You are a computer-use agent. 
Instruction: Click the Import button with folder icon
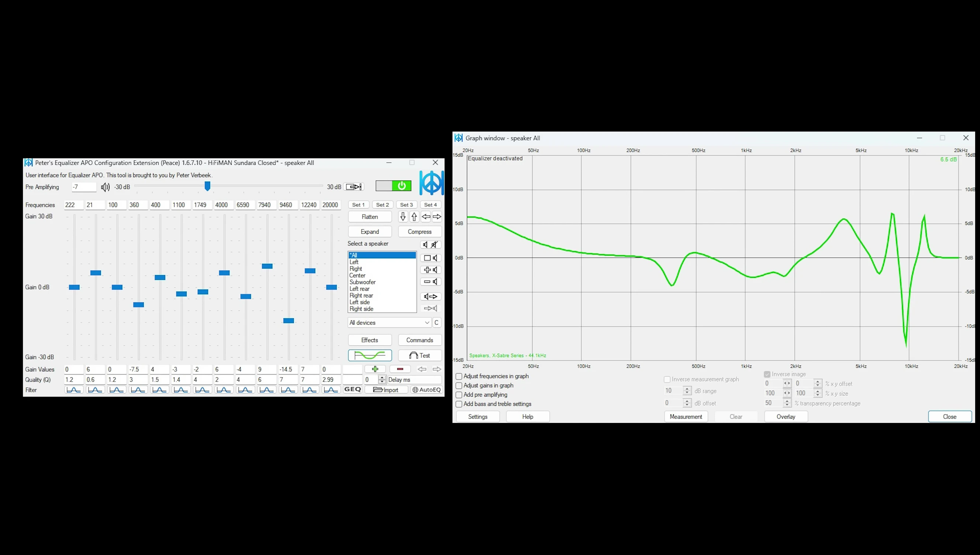coord(386,390)
